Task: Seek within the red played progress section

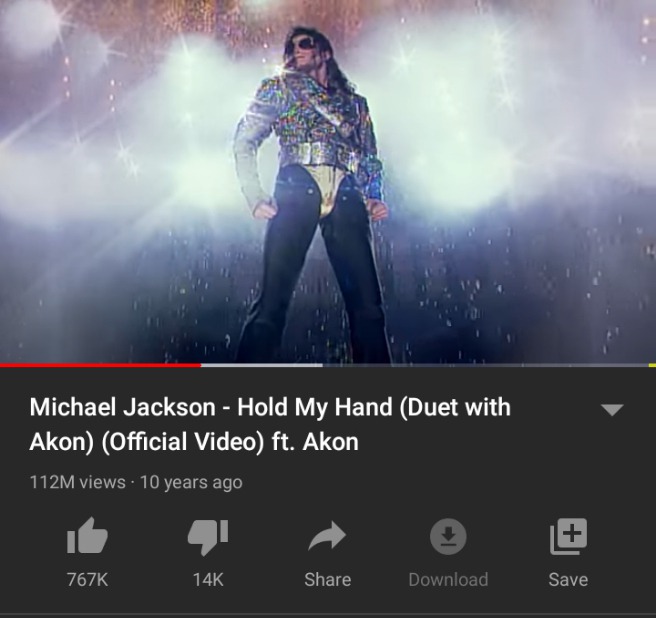Action: 100,365
